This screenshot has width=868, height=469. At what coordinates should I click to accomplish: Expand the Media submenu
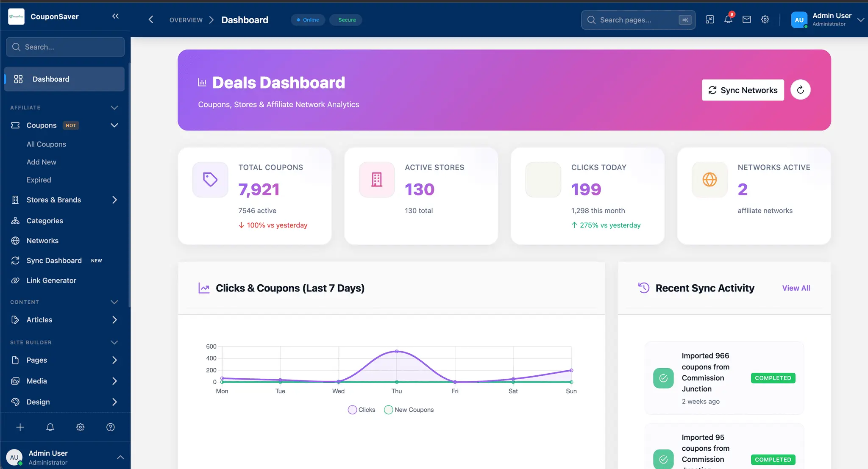[114, 381]
